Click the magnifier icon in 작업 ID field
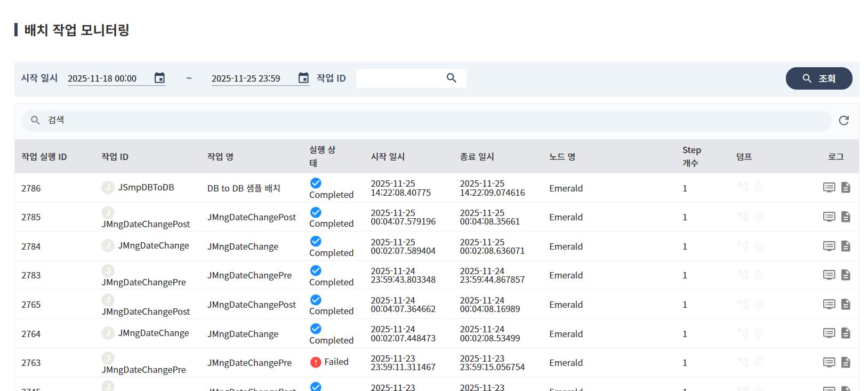This screenshot has height=391, width=868. pos(451,78)
